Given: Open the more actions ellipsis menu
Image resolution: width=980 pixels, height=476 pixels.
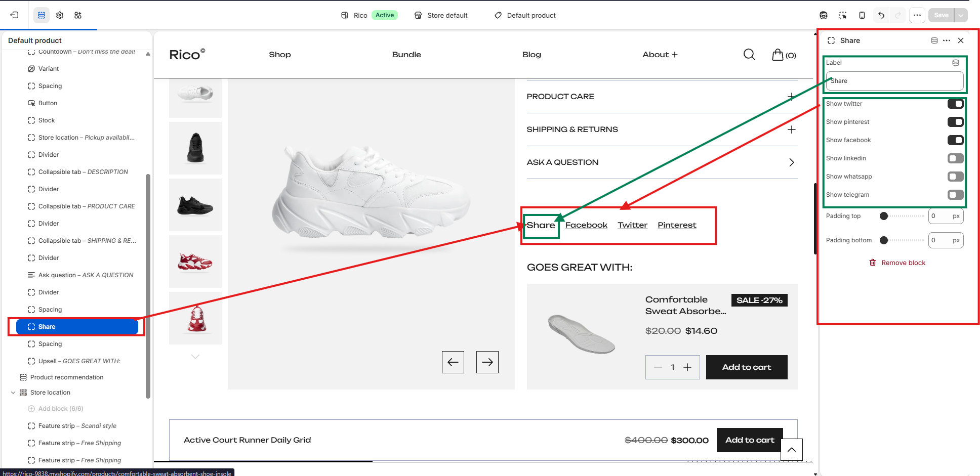Looking at the screenshot, I should click(x=917, y=15).
